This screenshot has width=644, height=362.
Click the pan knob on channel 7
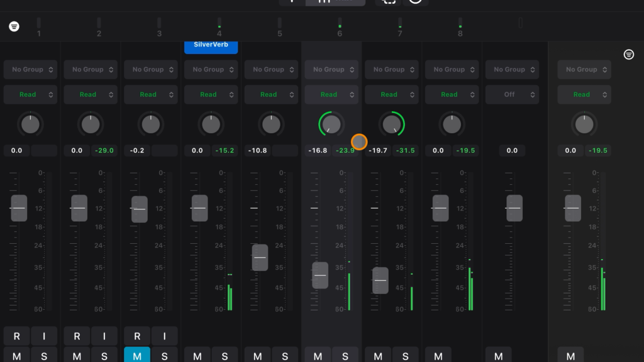coord(392,124)
